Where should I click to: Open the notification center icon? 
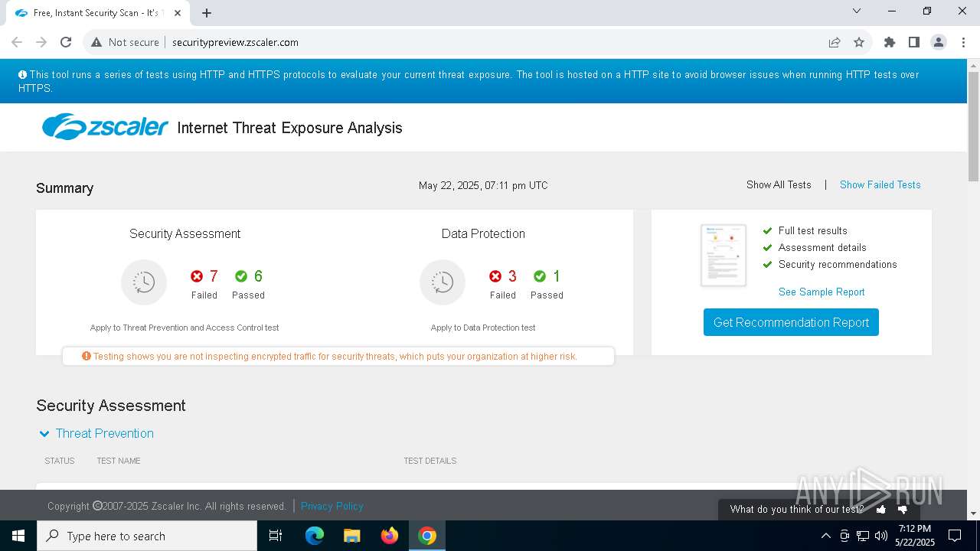point(955,536)
